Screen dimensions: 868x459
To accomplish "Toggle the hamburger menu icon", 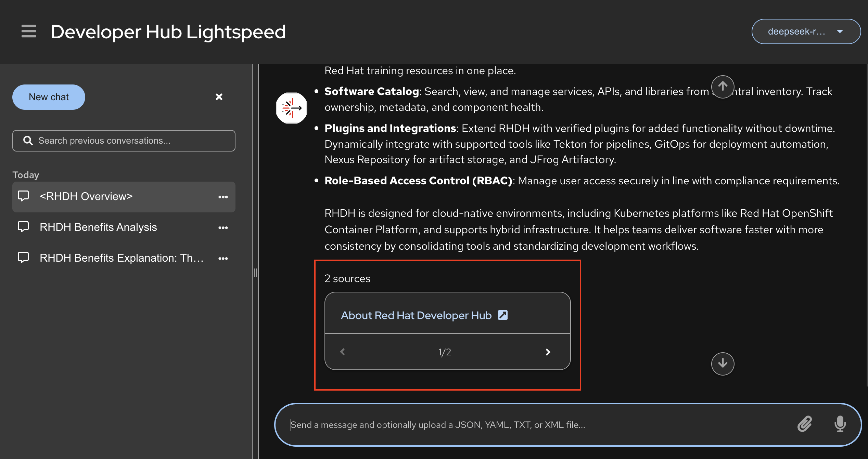I will (28, 31).
